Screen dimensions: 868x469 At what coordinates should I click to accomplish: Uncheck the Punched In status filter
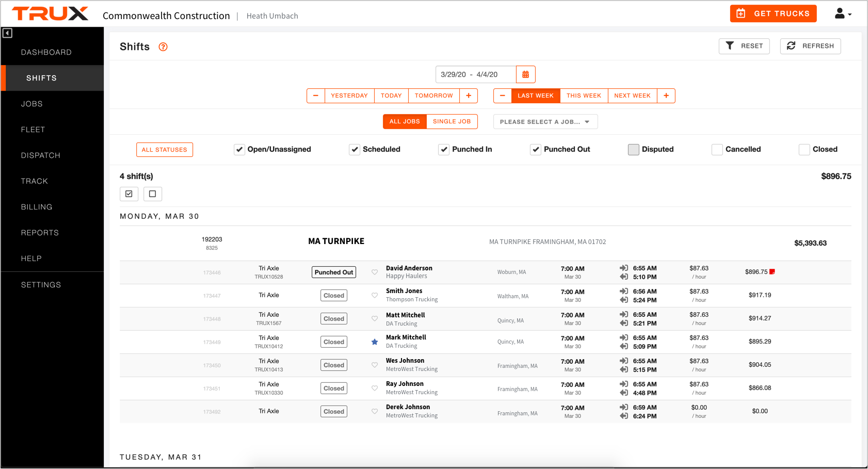pyautogui.click(x=444, y=150)
